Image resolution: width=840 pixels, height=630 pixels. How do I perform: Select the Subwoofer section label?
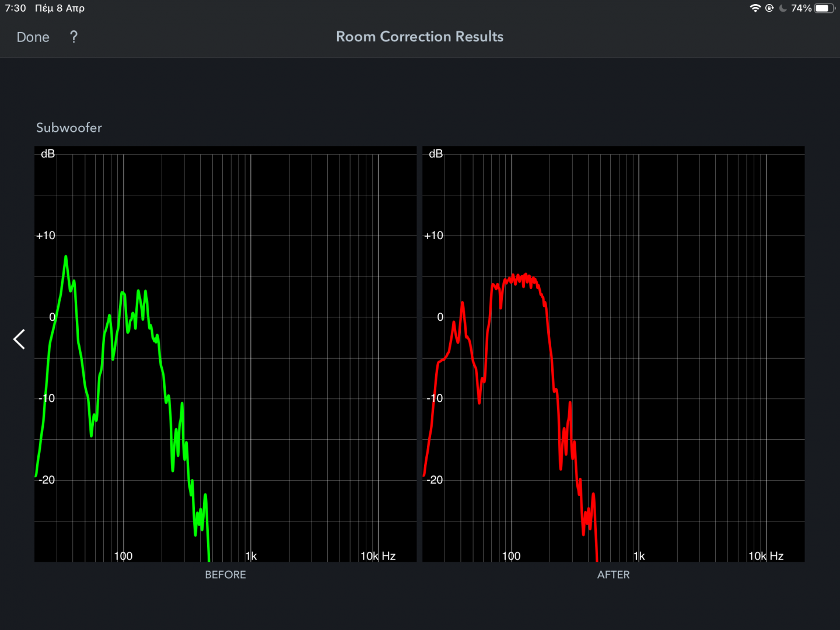[69, 128]
